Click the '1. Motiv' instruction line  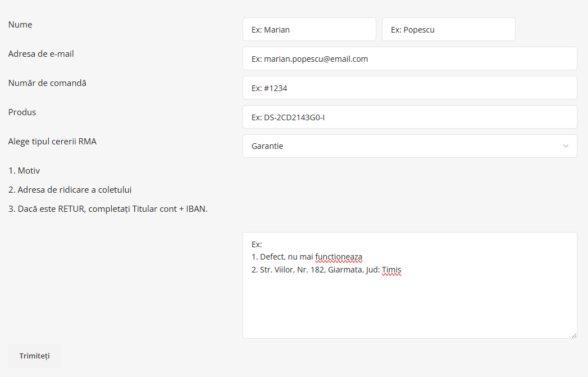pos(24,171)
